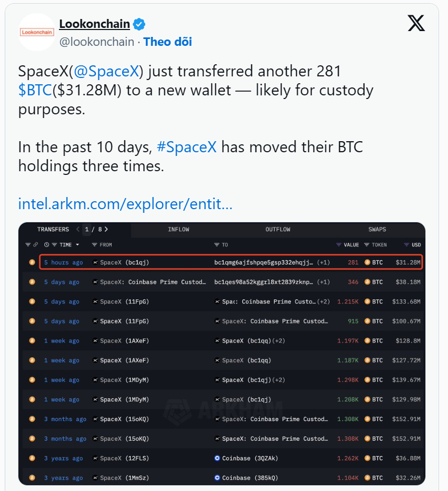Click the X logo in top corner
Screen dimensions: 448x491
[x=416, y=23]
